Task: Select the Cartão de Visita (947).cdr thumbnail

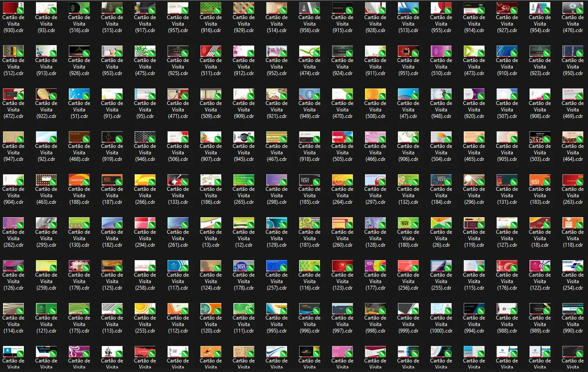Action: click(13, 137)
